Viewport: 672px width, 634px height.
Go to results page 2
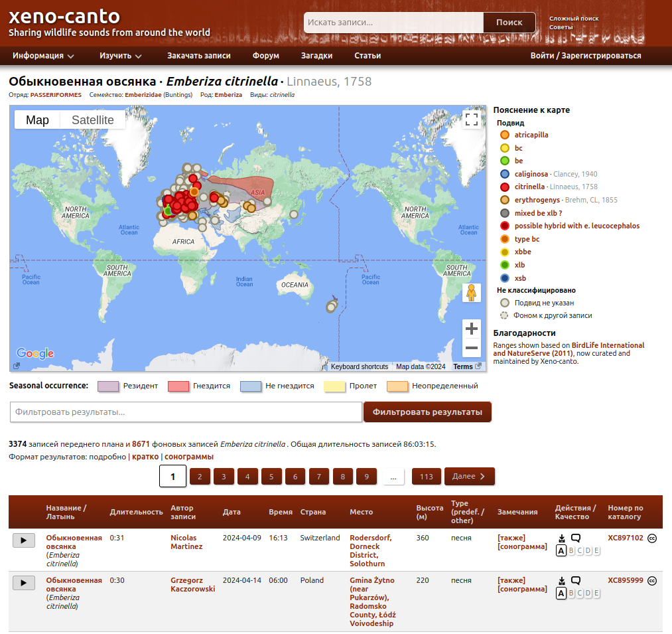[x=200, y=477]
